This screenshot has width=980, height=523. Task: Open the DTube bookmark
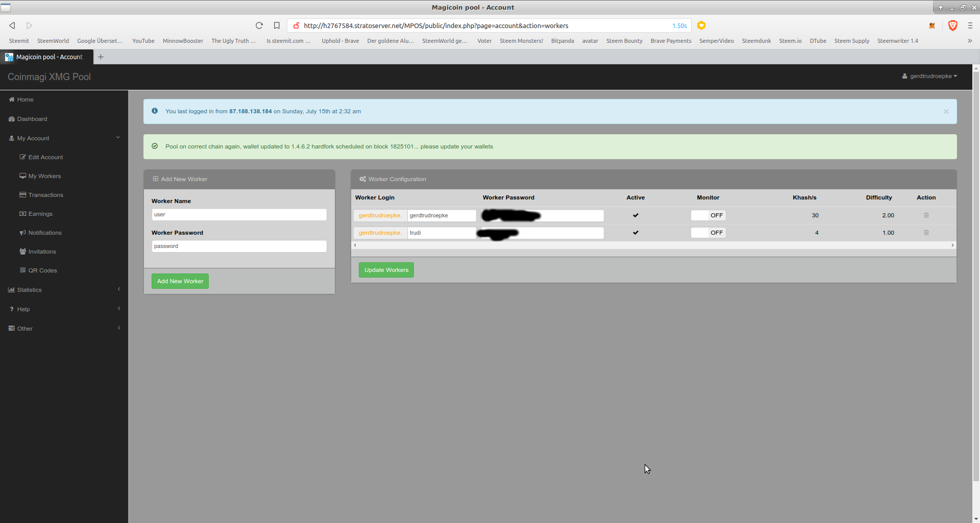[818, 41]
